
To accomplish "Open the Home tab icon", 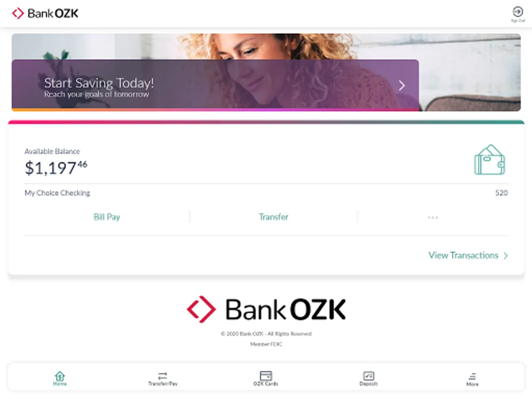I will coord(60,376).
